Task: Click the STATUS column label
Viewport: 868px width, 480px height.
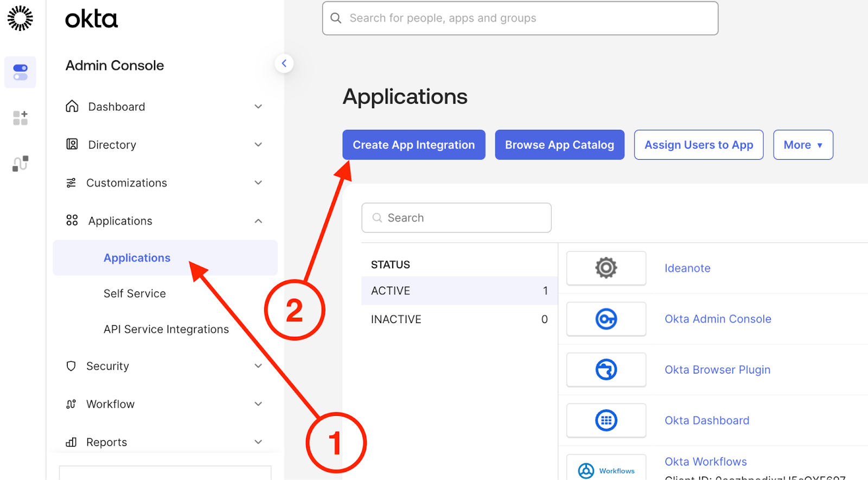Action: [x=390, y=264]
